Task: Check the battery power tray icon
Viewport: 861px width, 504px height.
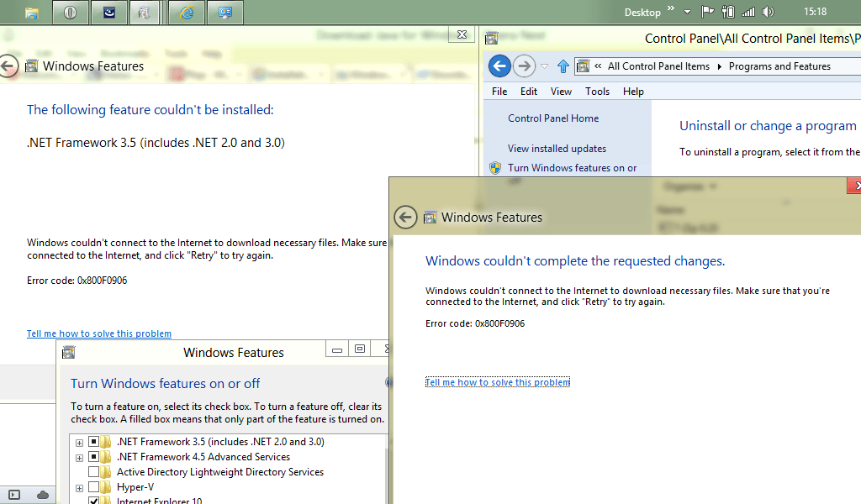Action: pyautogui.click(x=727, y=12)
